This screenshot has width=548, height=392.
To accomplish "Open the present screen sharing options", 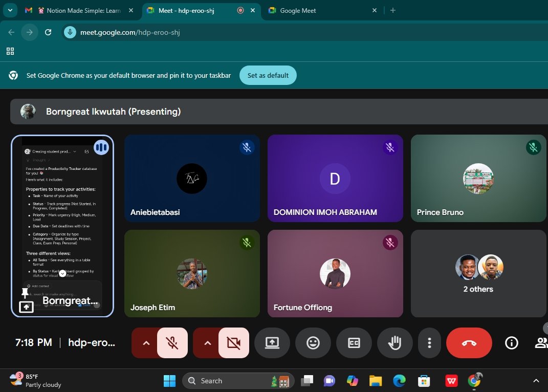I will [x=272, y=343].
